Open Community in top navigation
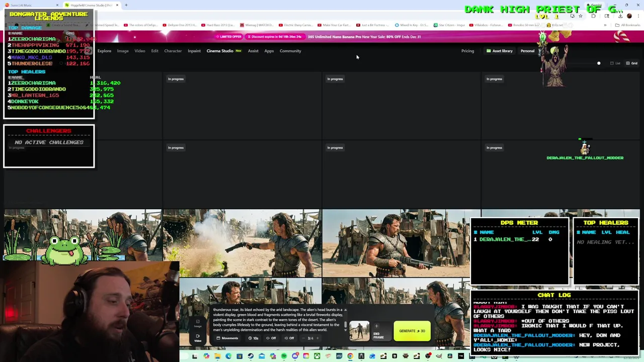Viewport: 644px width, 362px height. 290,51
